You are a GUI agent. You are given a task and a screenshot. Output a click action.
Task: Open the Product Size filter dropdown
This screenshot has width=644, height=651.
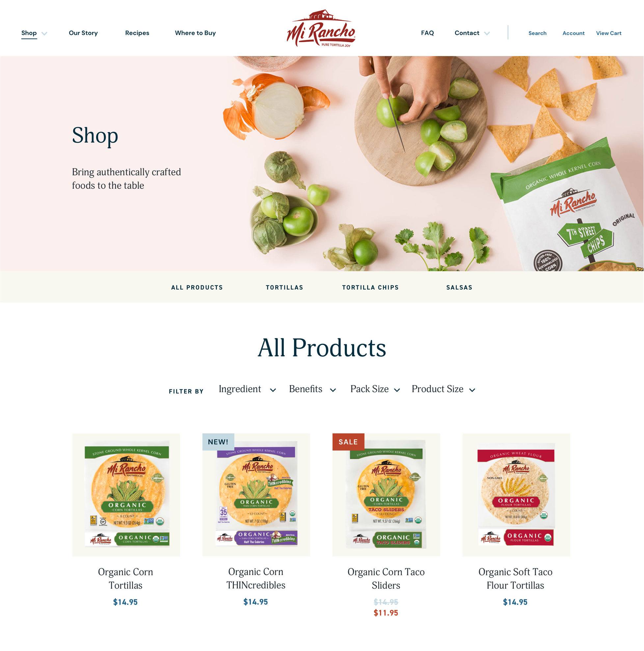443,389
